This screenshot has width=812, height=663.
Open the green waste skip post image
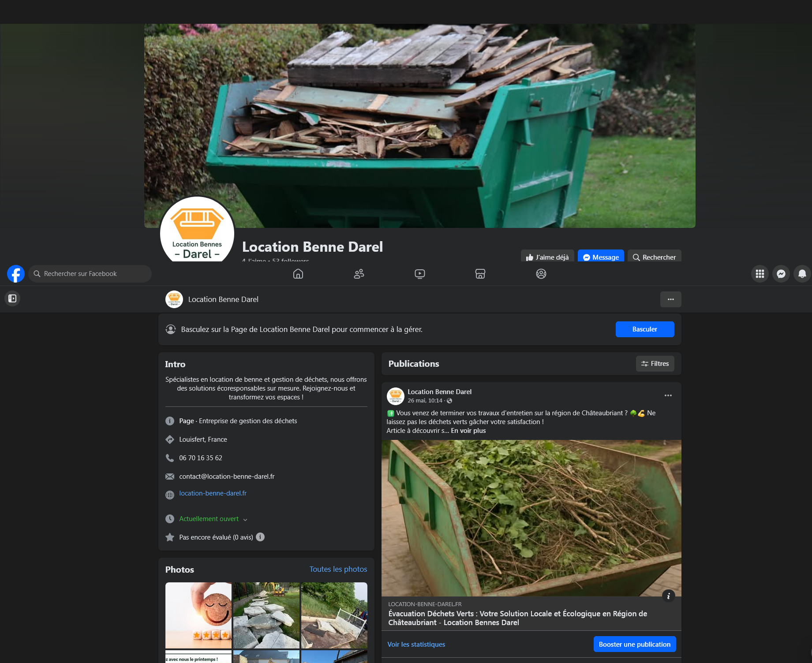[531, 518]
